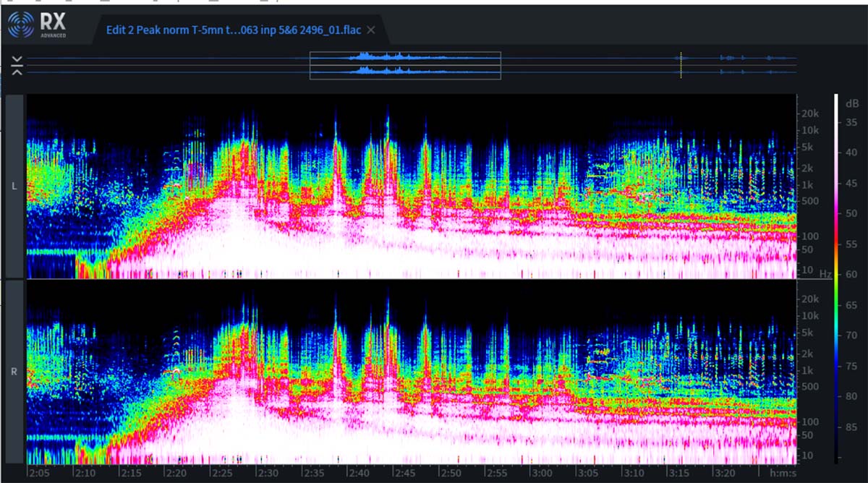
Task: Click the 500 mark on right channel frequency ruler
Action: (809, 386)
